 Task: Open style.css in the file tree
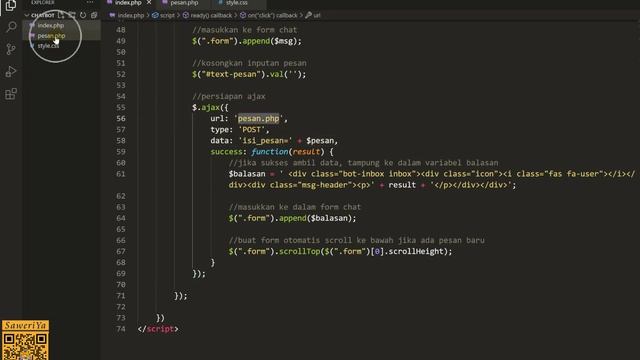(x=48, y=46)
